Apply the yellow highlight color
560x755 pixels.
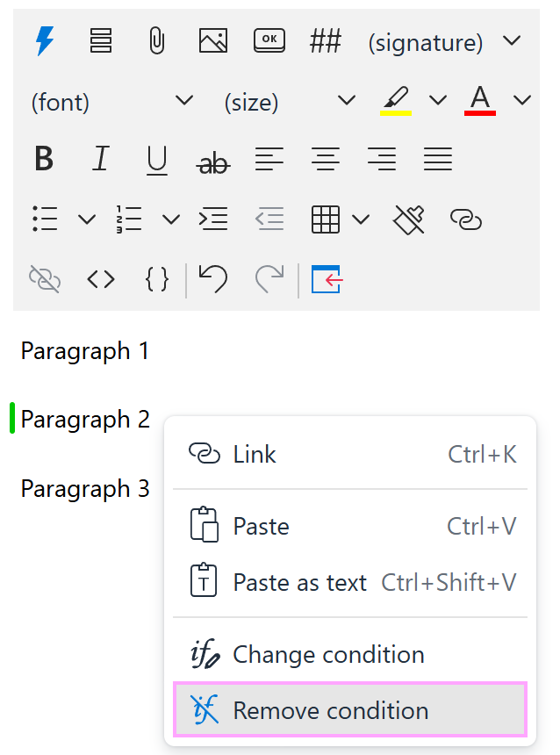point(397,100)
